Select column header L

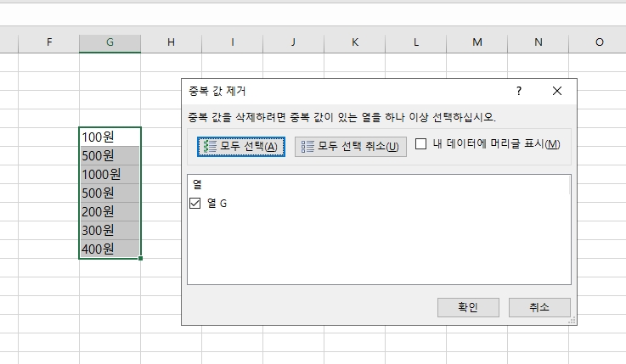tap(415, 42)
